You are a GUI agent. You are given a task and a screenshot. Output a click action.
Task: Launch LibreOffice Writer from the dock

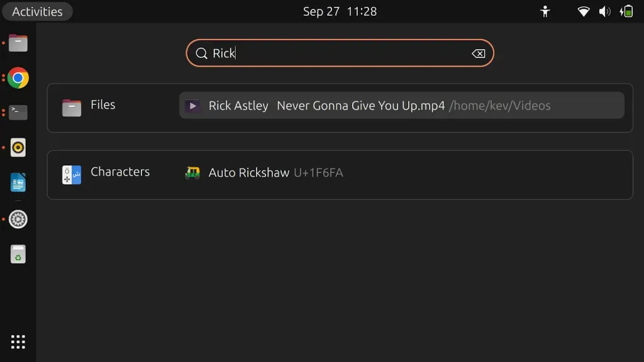(18, 184)
